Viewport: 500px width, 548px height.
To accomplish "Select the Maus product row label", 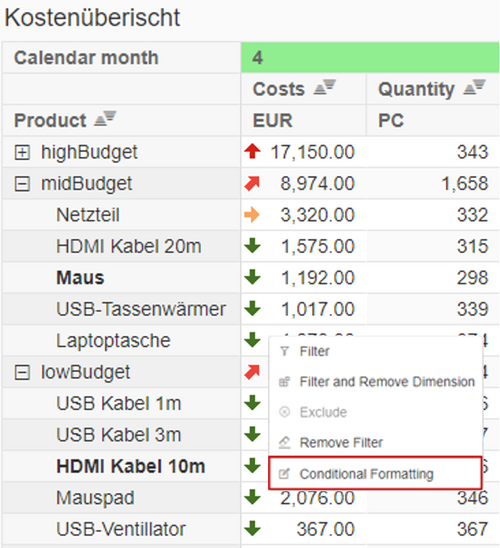I will click(80, 278).
